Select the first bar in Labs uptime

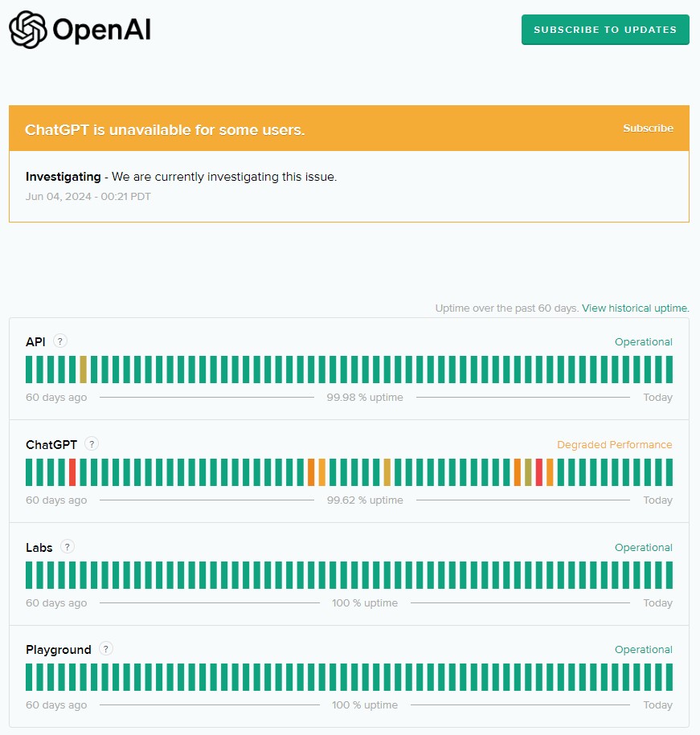point(29,574)
